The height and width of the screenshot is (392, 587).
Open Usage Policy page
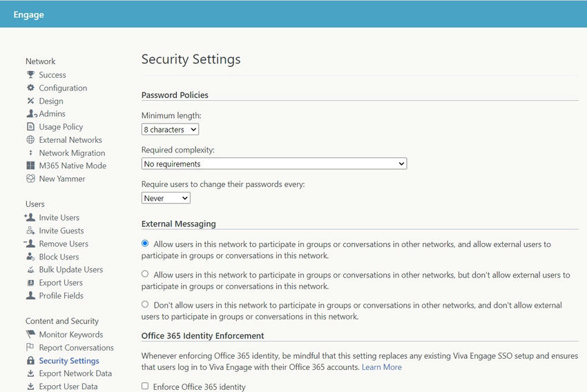(x=61, y=127)
